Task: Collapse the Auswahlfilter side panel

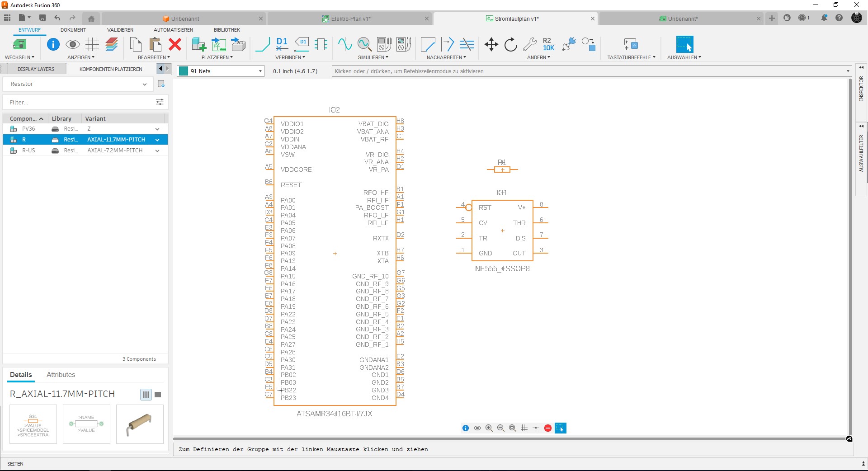Action: click(861, 126)
